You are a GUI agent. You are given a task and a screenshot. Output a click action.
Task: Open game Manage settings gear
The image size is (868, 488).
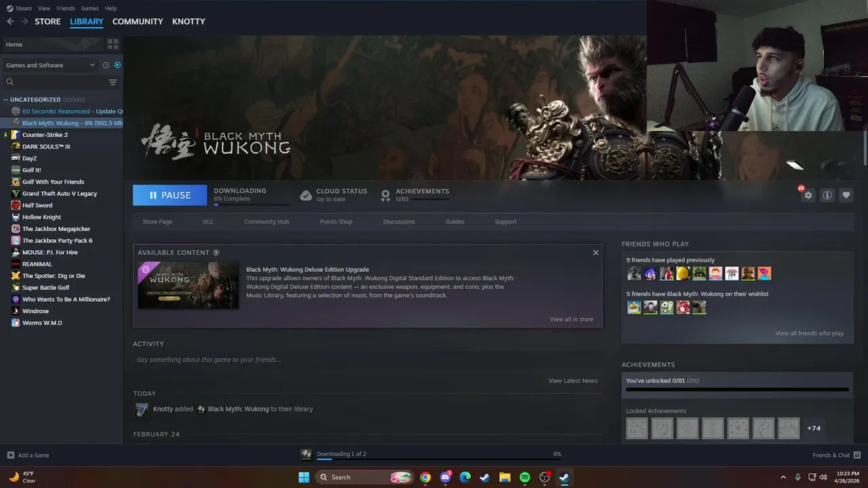(808, 195)
